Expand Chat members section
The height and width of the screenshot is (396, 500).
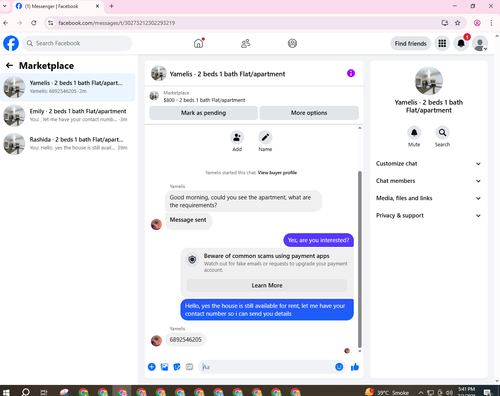pos(429,181)
